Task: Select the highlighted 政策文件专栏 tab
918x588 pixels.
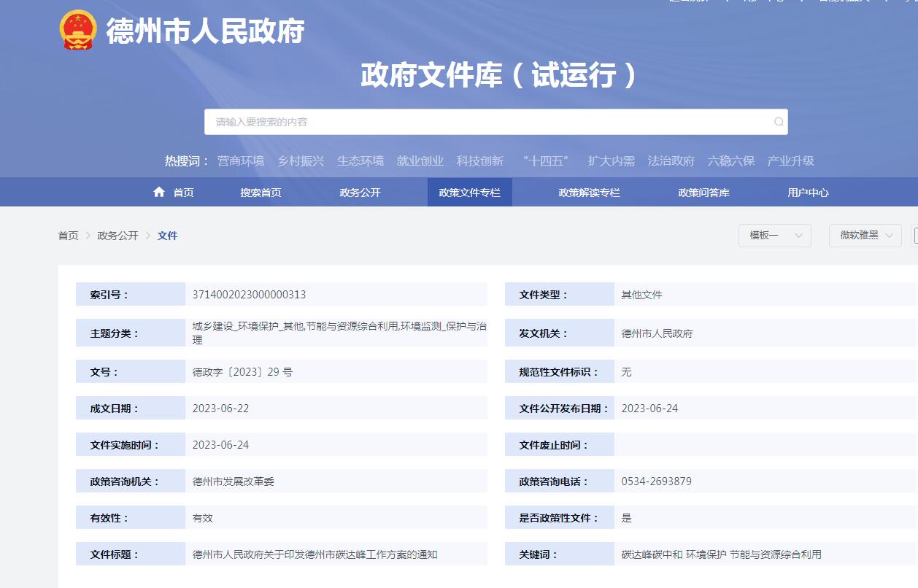Action: pos(469,192)
